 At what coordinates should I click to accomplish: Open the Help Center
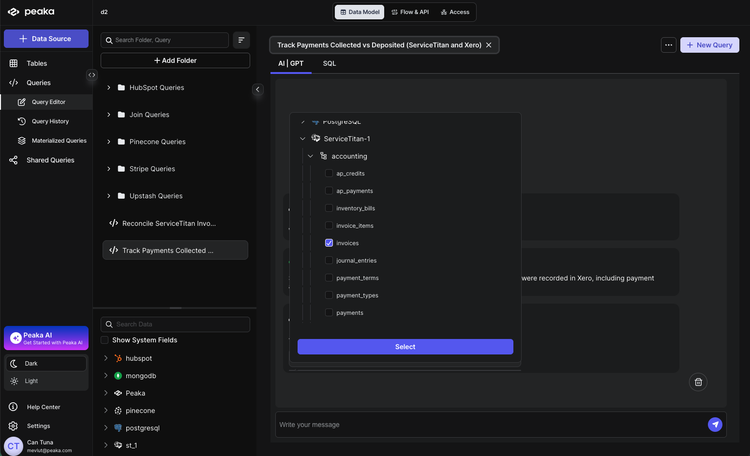pyautogui.click(x=46, y=407)
